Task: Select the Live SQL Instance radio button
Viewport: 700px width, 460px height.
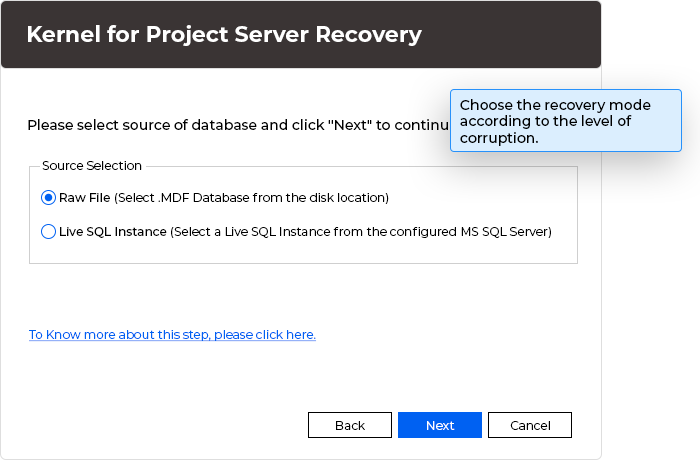Action: click(x=48, y=231)
